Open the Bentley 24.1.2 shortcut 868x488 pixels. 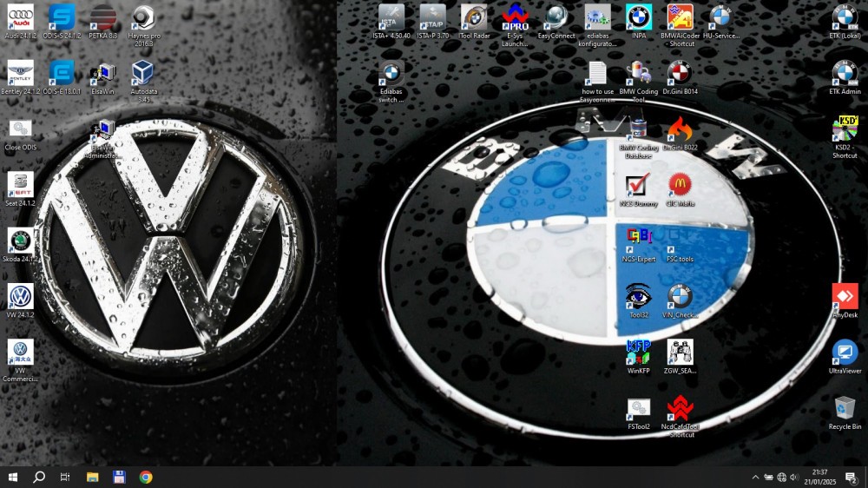(x=21, y=77)
